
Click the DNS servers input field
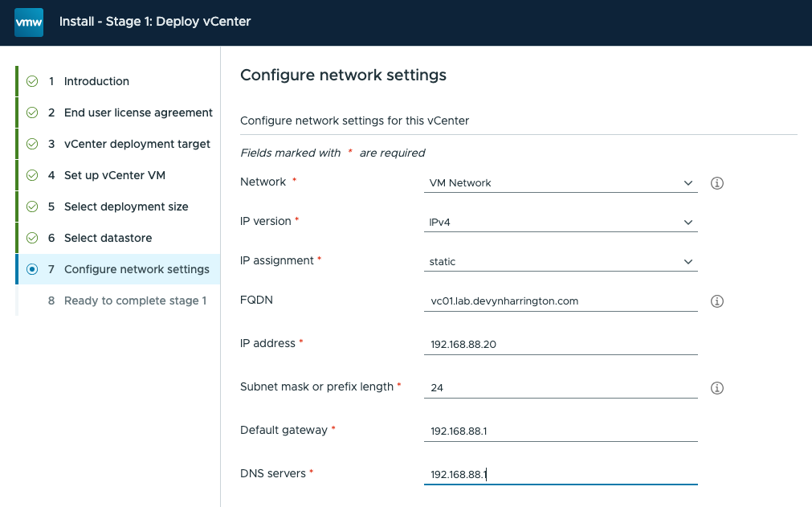[x=561, y=474]
